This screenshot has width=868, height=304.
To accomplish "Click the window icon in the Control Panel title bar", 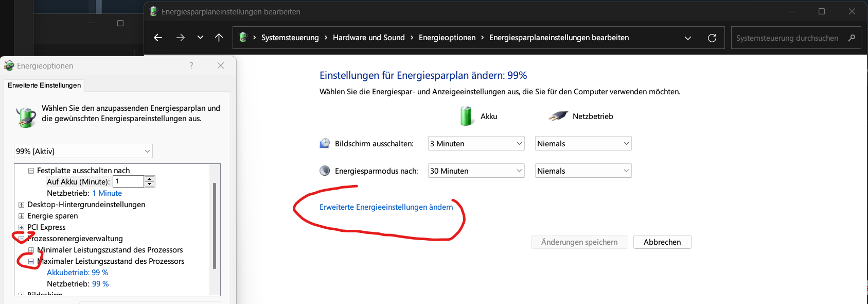I will click(153, 11).
